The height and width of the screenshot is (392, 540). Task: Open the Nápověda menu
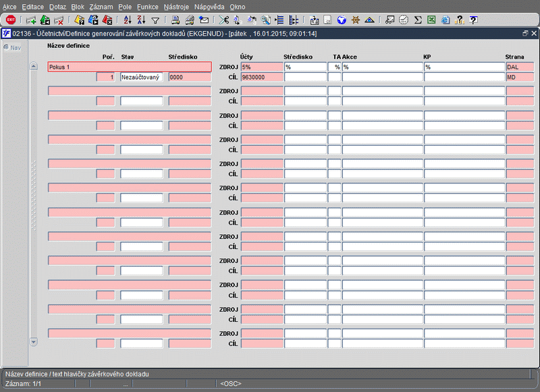tap(209, 6)
